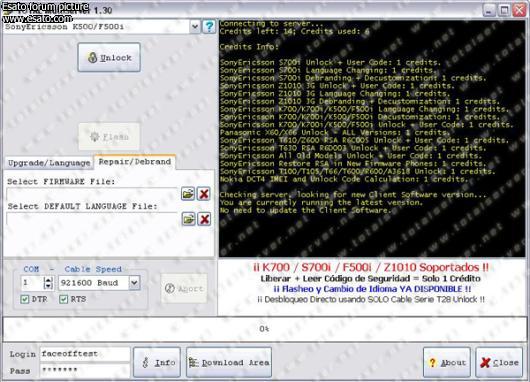
Task: Click the Login input field
Action: (85, 354)
